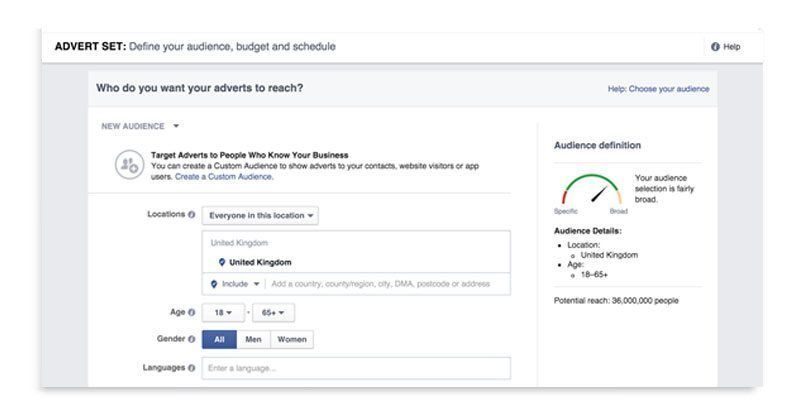Click 'Your audience selection is fairly broad' text
This screenshot has width=800, height=405.
[x=665, y=189]
